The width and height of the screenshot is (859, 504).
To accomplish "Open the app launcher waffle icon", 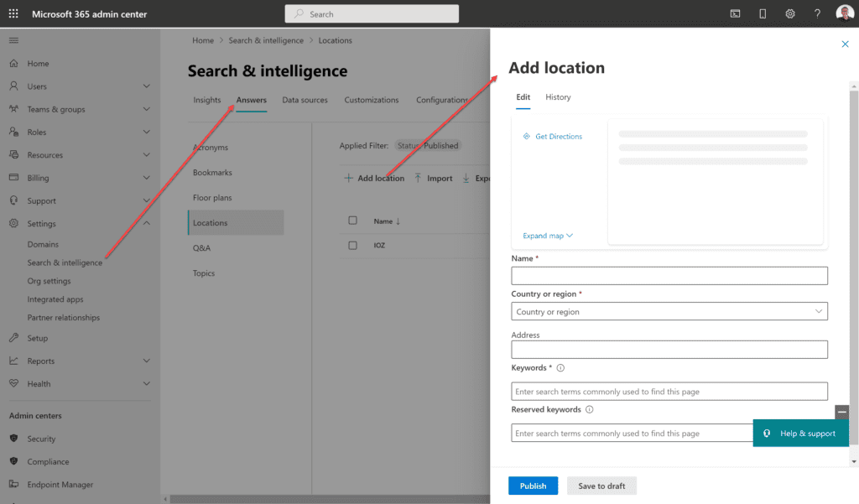I will click(x=13, y=13).
